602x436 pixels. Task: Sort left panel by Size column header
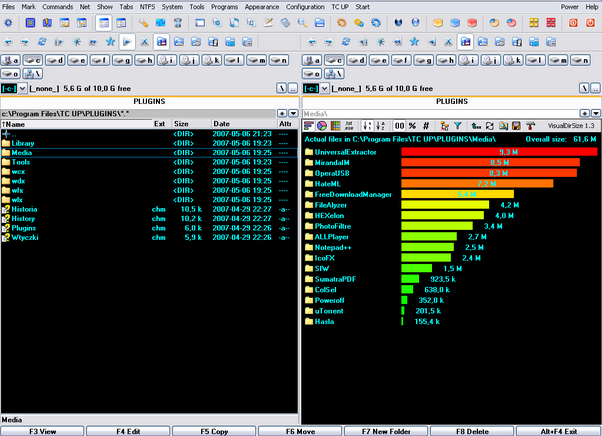tap(191, 124)
